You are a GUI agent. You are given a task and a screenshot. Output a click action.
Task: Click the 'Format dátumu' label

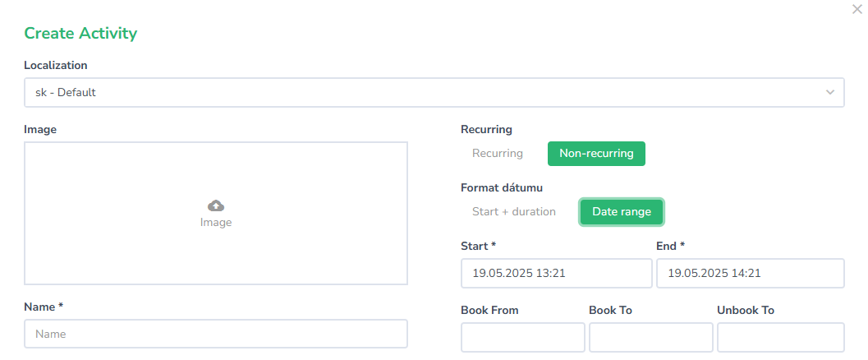[x=502, y=188]
